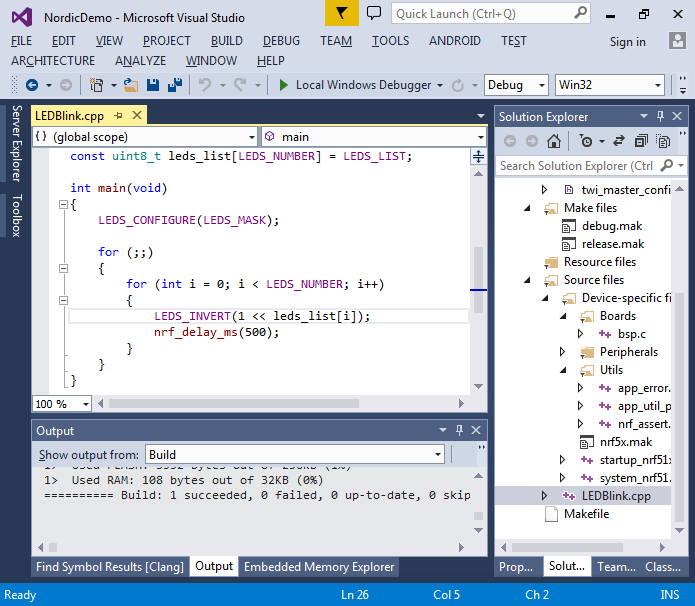
Task: Open the ANDROID menu
Action: tap(454, 41)
